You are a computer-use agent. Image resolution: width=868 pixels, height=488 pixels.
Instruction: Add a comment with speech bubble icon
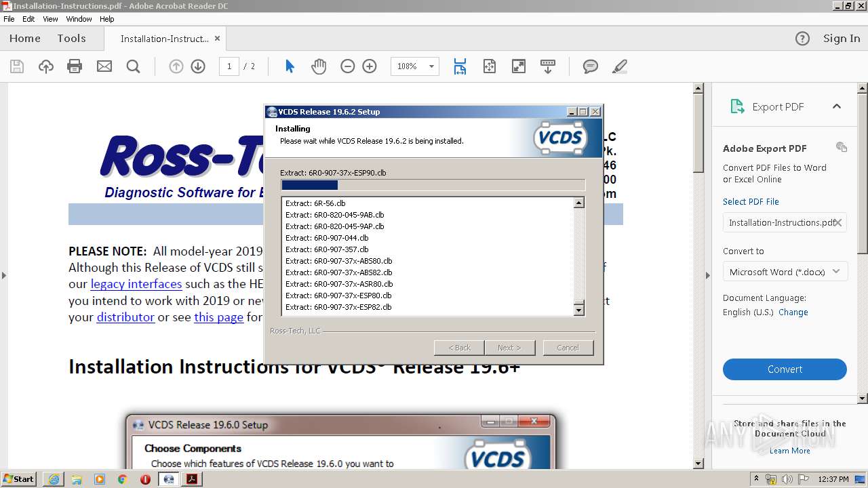tap(591, 66)
